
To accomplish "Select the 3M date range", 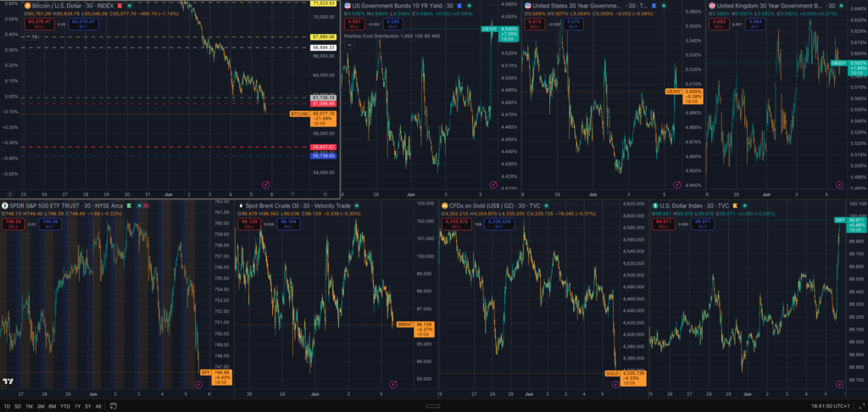I will [x=41, y=406].
